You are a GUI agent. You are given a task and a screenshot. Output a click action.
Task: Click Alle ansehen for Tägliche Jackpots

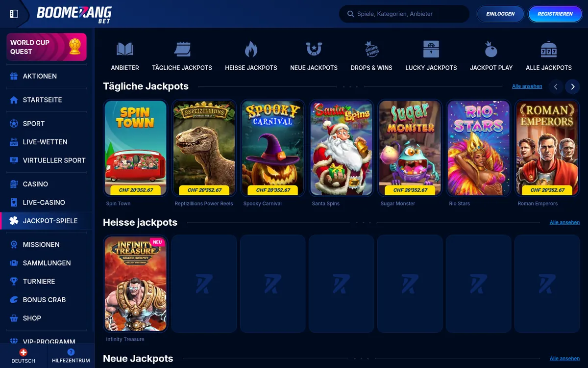(x=527, y=86)
